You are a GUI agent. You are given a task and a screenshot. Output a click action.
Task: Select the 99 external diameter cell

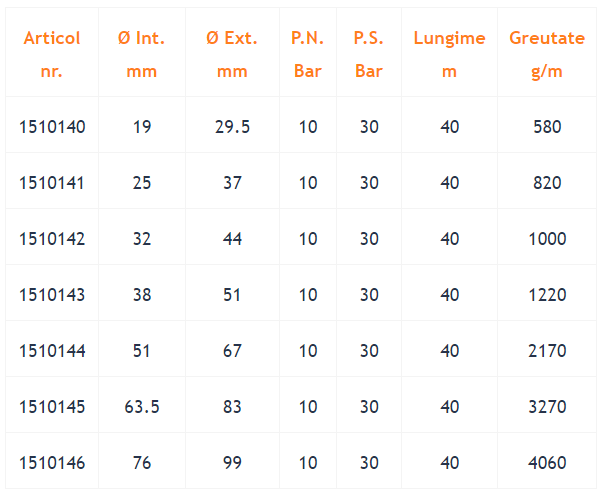[232, 463]
